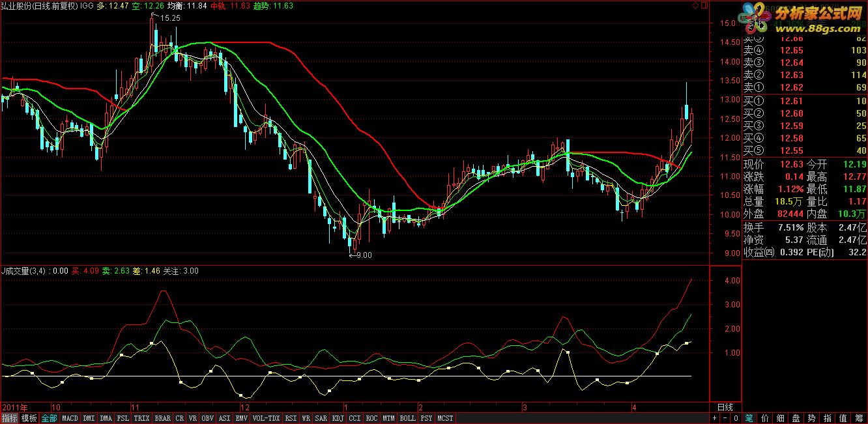868x424 pixels.
Task: Click the 弘业股份 stock title
Action: pos(16,5)
